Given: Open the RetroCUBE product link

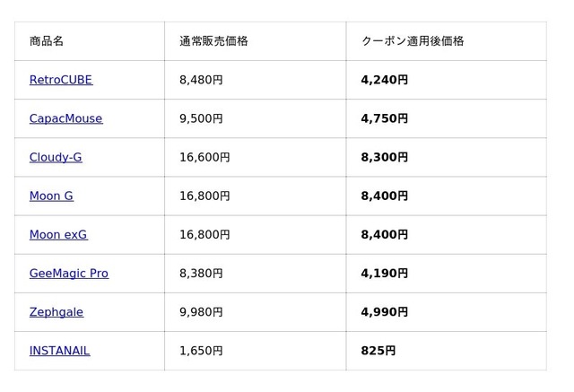Looking at the screenshot, I should (61, 80).
